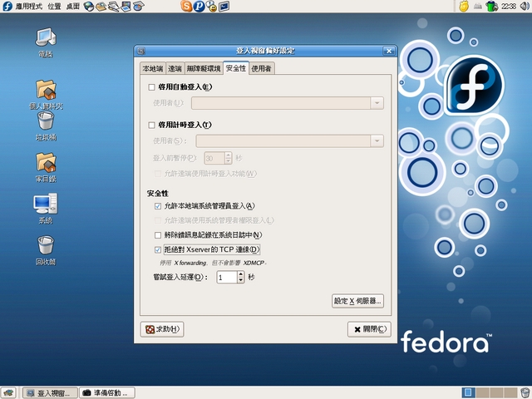Image resolution: width=532 pixels, height=399 pixels.
Task: Switch to the 無障礙環境 tab
Action: coord(204,68)
